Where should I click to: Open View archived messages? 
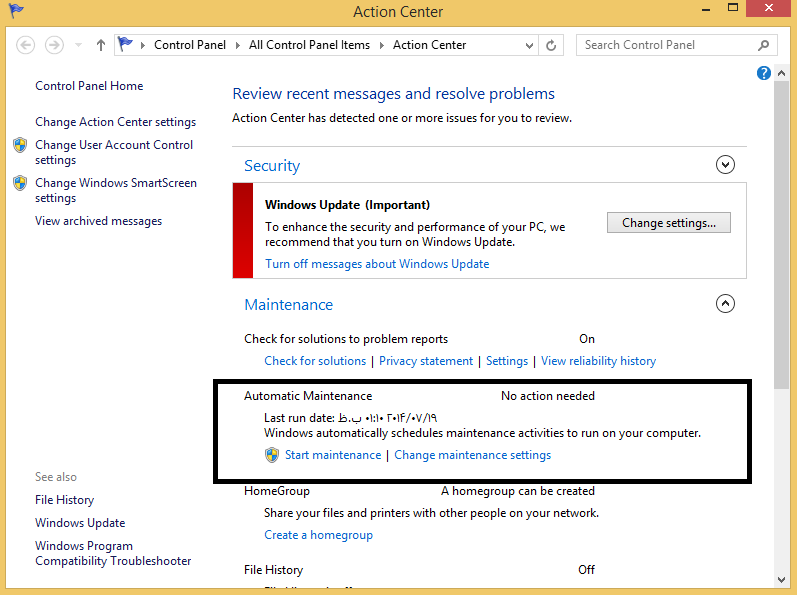point(99,221)
